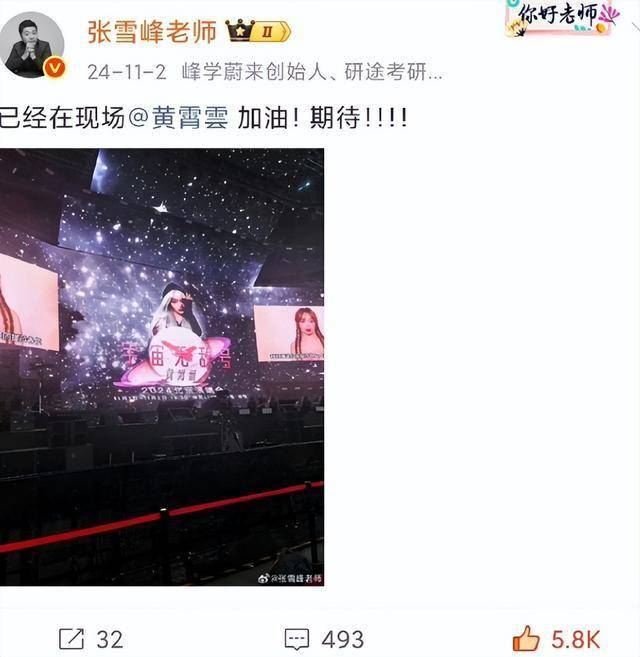
Task: Tap the 你好老师 card decoration
Action: (x=561, y=18)
